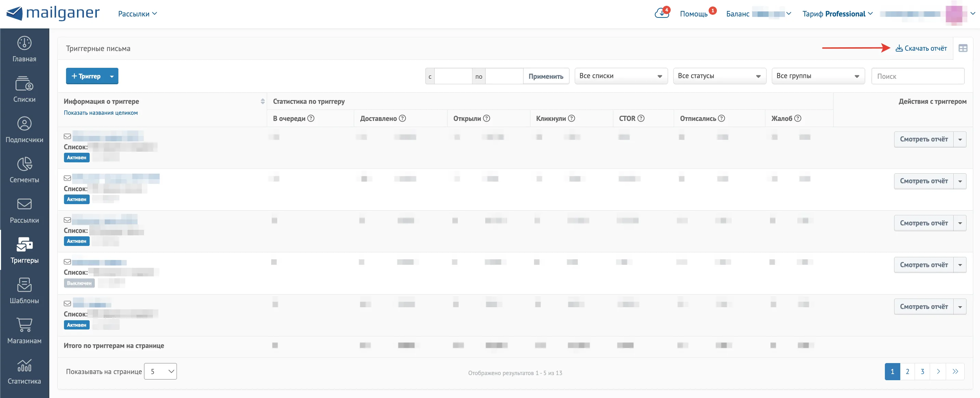This screenshot has height=398, width=980.
Task: Open Шаблоны sidebar icon
Action: tap(24, 285)
